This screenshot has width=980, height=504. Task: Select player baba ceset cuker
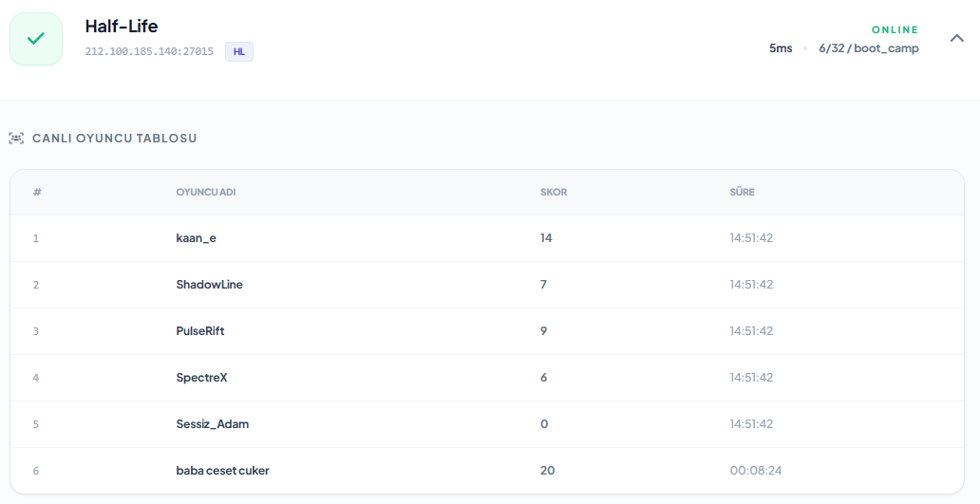(223, 471)
